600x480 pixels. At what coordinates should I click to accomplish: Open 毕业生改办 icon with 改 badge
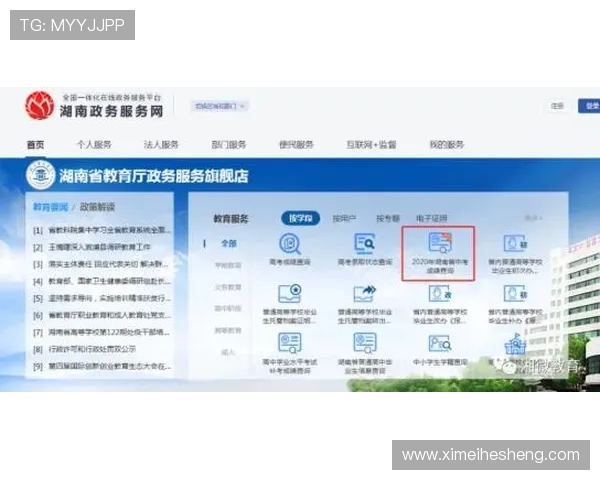click(x=440, y=294)
